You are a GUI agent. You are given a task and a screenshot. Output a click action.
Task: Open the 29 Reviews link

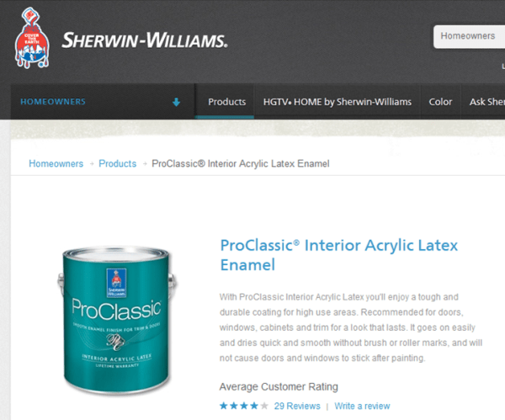tap(297, 407)
